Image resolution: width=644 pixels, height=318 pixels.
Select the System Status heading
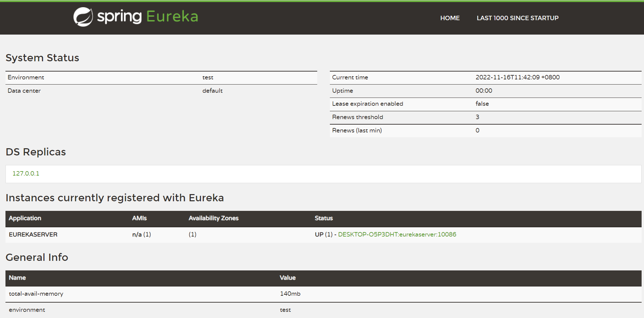tap(42, 58)
